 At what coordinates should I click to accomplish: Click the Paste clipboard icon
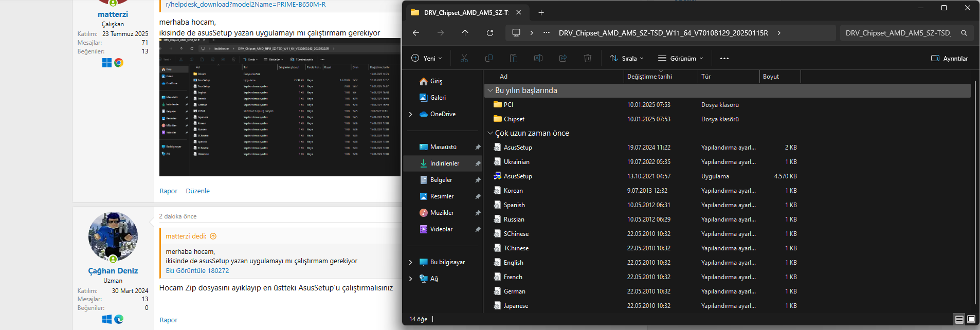514,58
